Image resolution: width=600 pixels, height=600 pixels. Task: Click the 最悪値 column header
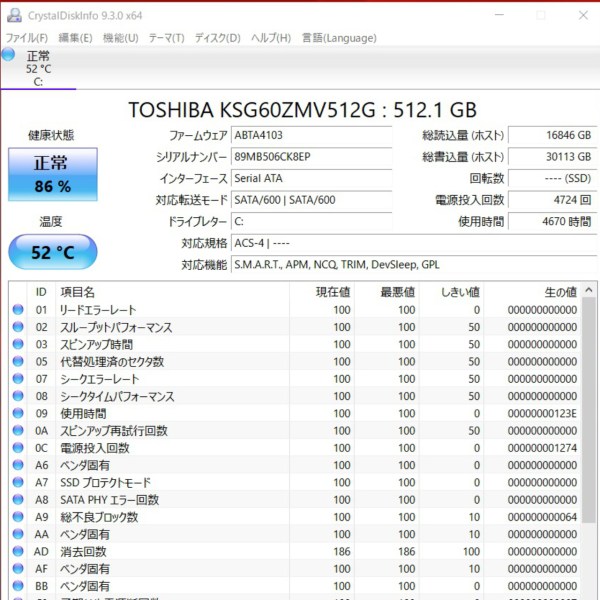(x=386, y=292)
